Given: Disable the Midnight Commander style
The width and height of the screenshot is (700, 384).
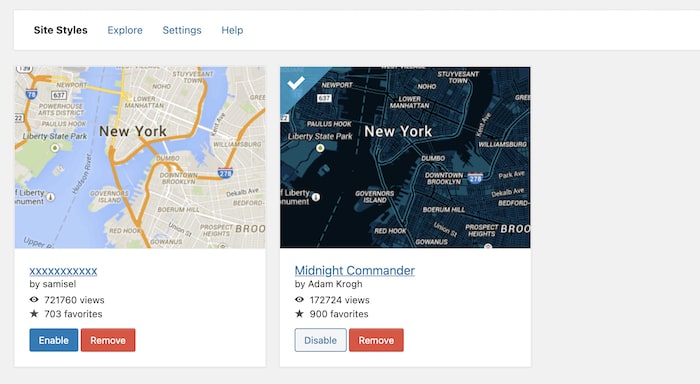Looking at the screenshot, I should pyautogui.click(x=321, y=340).
